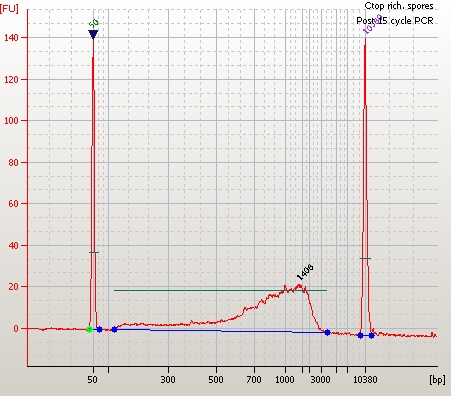451x396 pixels.
Task: Click the blue start point of the 10380 upper marker peak
Action: [x=360, y=335]
